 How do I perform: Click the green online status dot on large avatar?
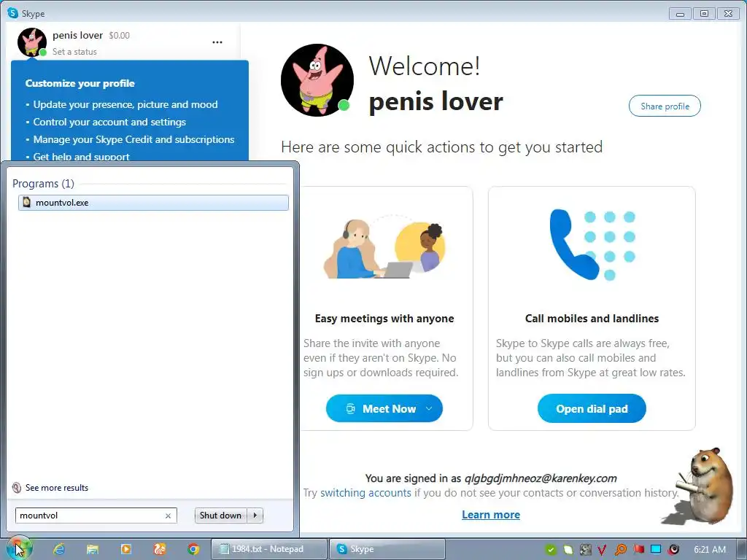pyautogui.click(x=344, y=105)
